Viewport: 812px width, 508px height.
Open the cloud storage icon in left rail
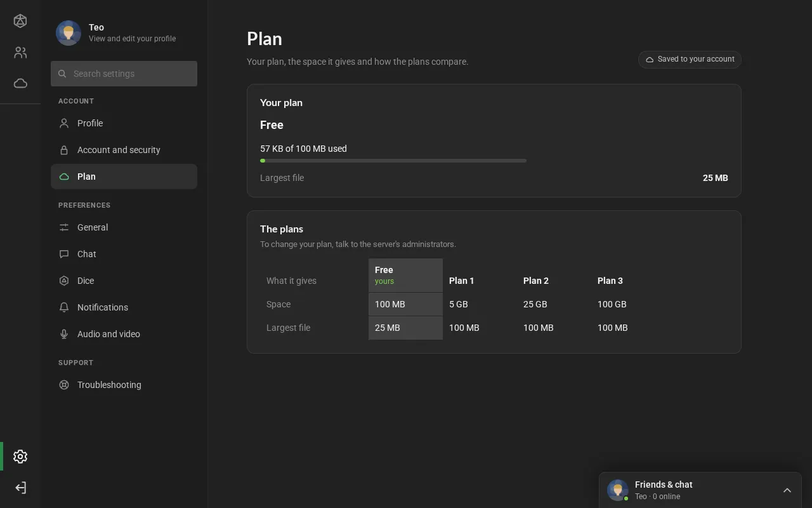pos(20,83)
